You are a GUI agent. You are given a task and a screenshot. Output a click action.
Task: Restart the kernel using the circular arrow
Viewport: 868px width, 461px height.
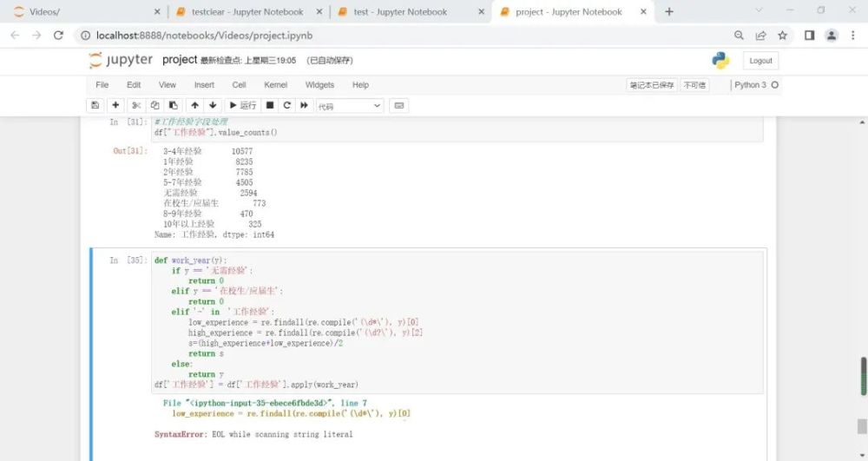(x=286, y=105)
